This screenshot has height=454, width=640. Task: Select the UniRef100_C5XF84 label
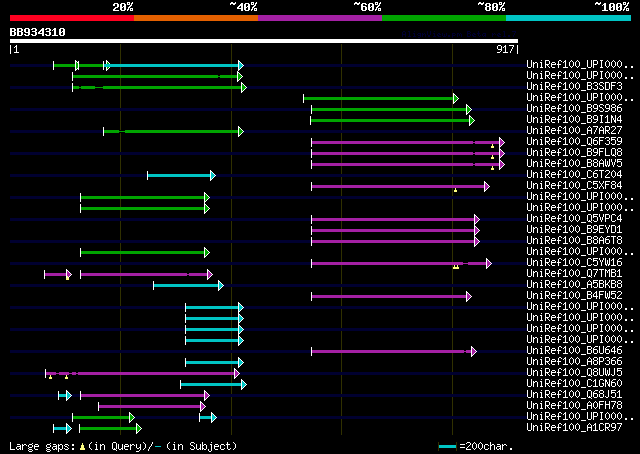[574, 186]
